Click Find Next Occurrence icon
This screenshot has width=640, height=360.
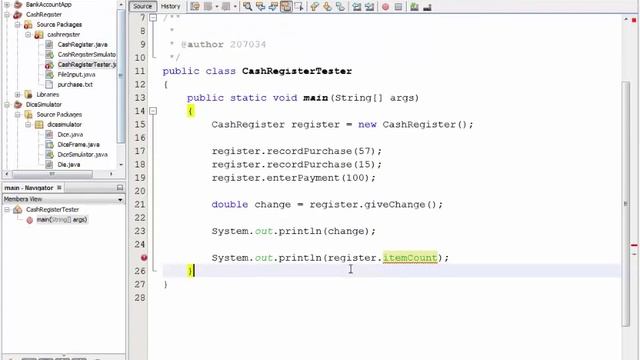point(273,7)
